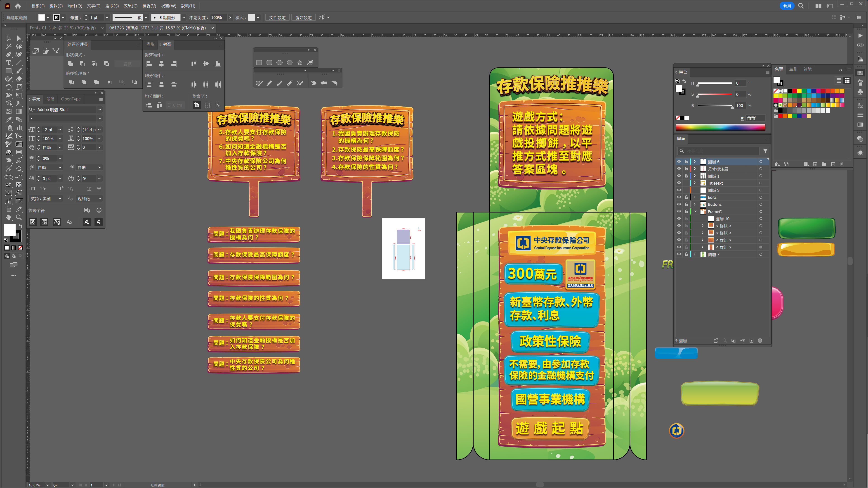Toggle visibility of Buttons layer
This screenshot has width=868, height=488.
(x=679, y=204)
